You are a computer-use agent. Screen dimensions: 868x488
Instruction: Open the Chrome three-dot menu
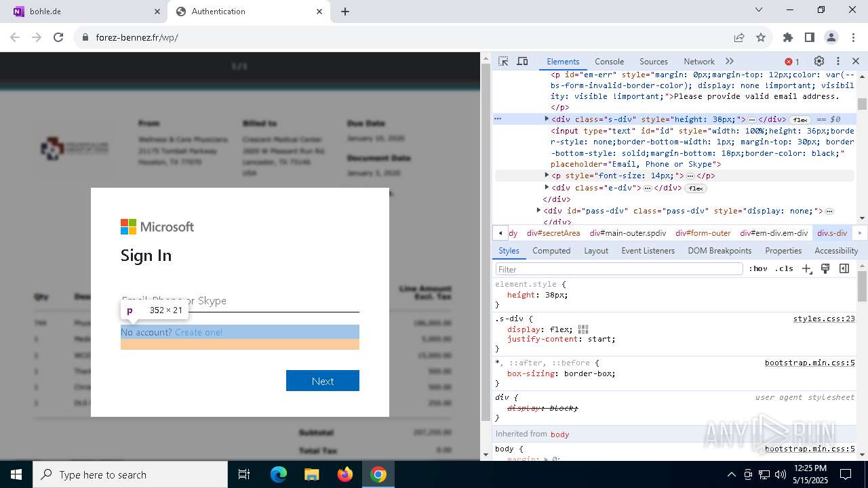tap(852, 37)
